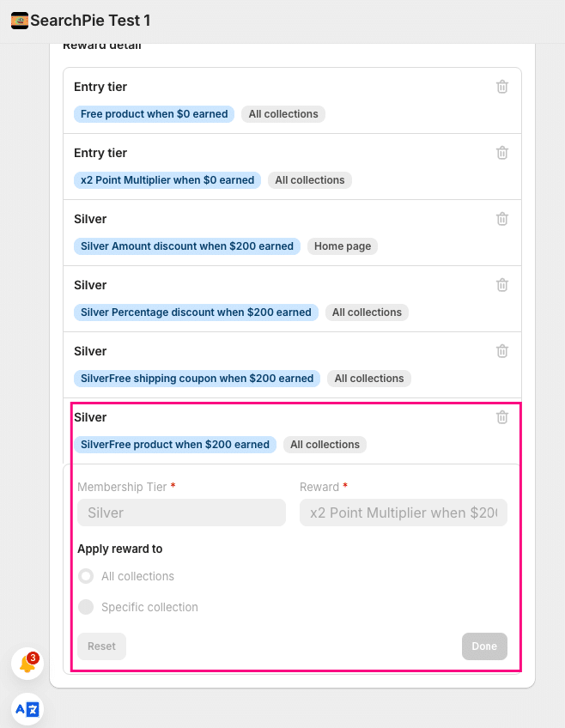Open the language translation widget
This screenshot has width=565, height=728.
click(x=27, y=709)
